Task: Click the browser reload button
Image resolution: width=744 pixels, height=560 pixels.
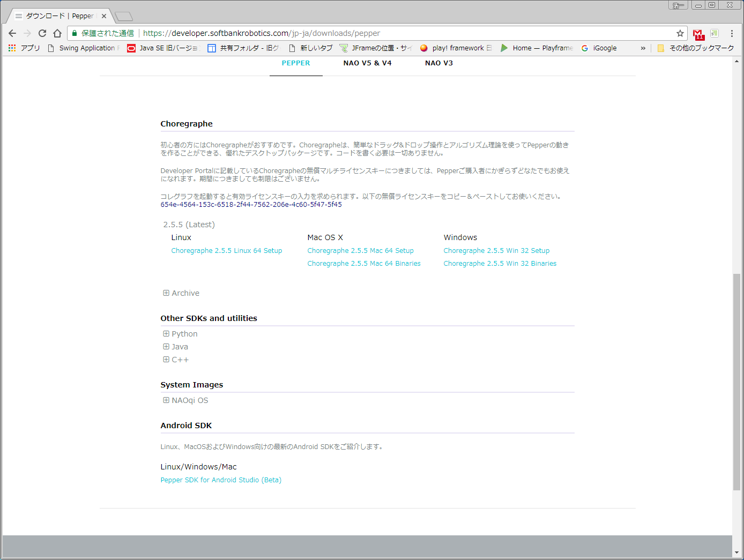Action: coord(42,33)
